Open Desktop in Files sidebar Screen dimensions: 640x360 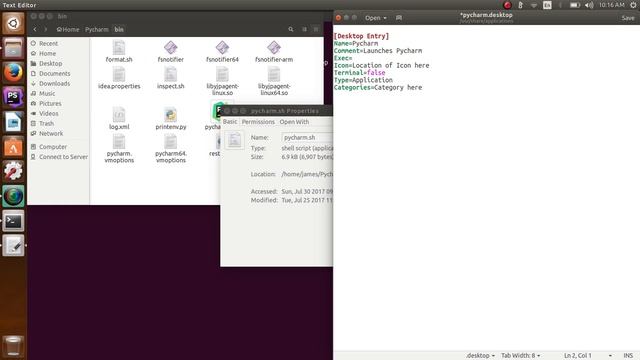pos(51,63)
